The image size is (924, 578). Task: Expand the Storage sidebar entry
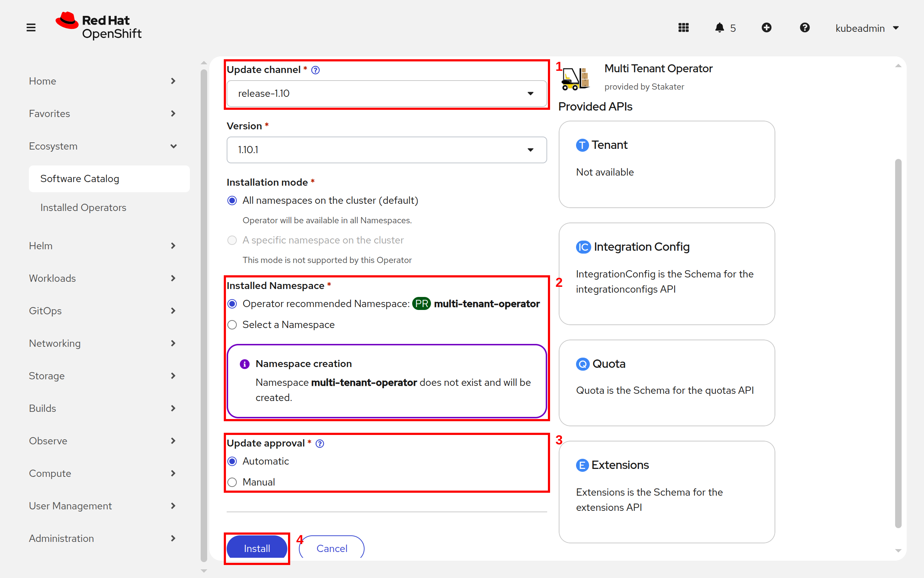coord(103,376)
